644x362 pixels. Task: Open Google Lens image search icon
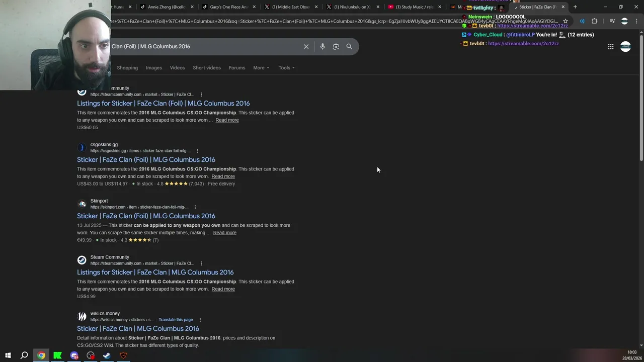point(336,46)
